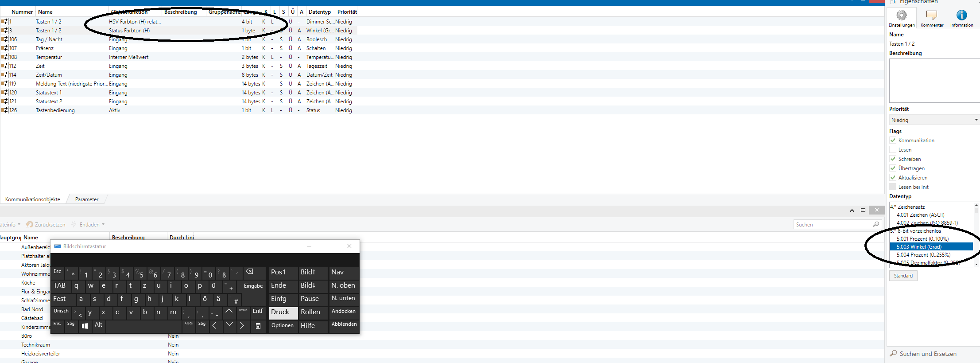Click the Datentyp list scroll-up arrow
Image resolution: width=980 pixels, height=363 pixels.
point(976,205)
